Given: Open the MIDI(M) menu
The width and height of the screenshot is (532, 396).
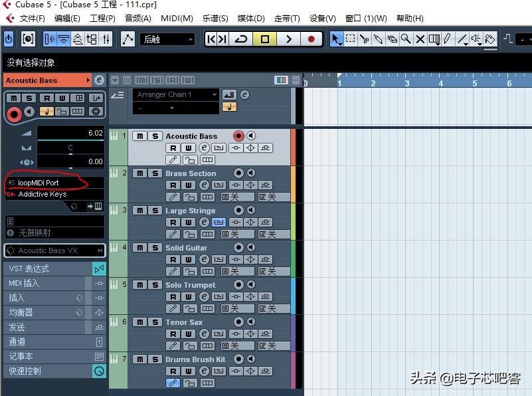Looking at the screenshot, I should pyautogui.click(x=177, y=19).
